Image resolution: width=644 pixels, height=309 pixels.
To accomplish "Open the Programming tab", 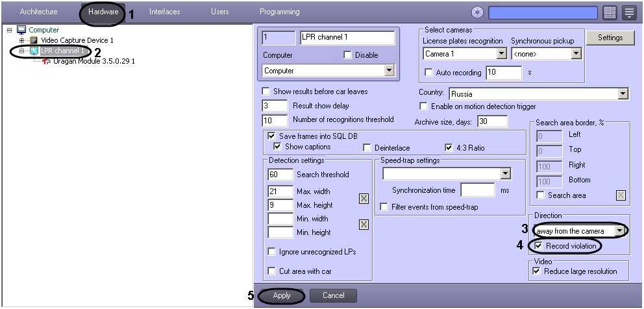I will click(280, 12).
